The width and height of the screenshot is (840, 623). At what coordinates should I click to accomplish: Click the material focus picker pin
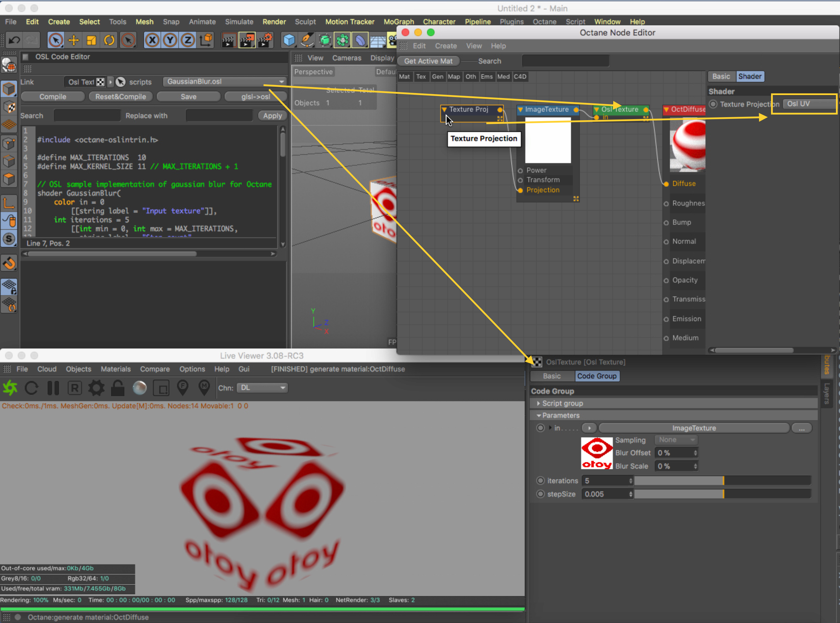[x=204, y=388]
